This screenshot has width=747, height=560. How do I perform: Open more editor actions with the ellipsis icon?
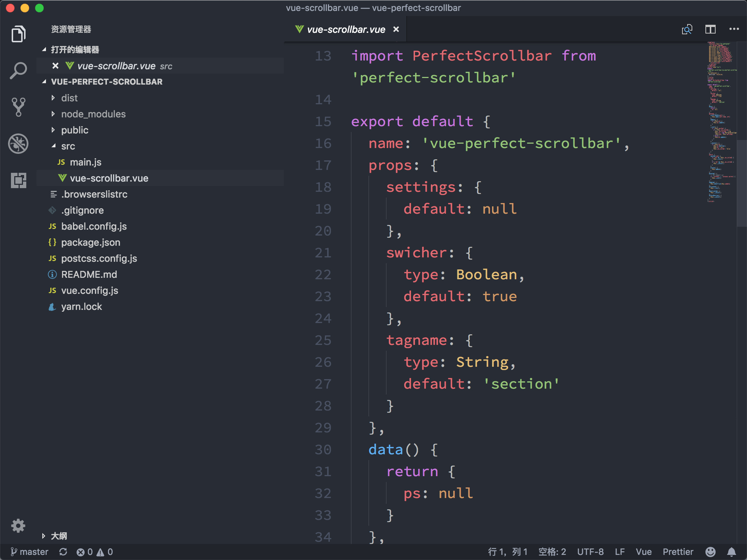pyautogui.click(x=733, y=29)
